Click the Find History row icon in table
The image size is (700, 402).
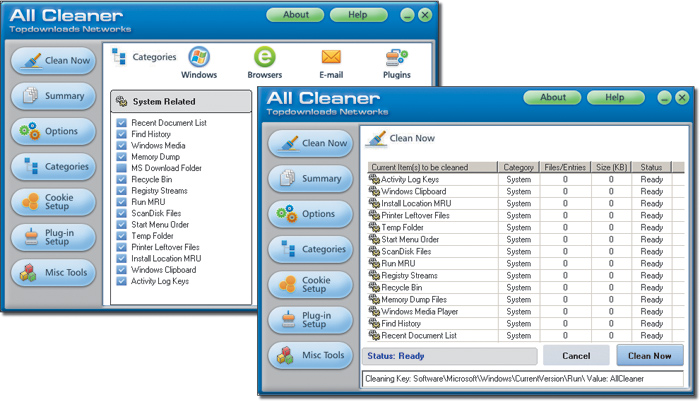[x=374, y=323]
